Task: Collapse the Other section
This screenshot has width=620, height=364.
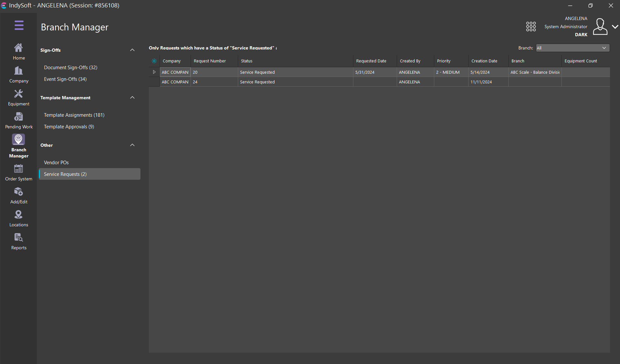Action: pyautogui.click(x=132, y=145)
